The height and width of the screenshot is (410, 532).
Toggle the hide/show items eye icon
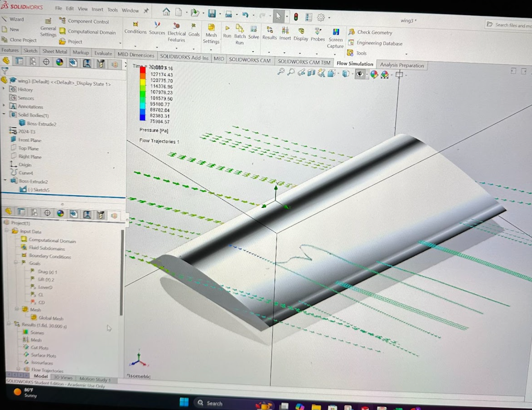360,74
